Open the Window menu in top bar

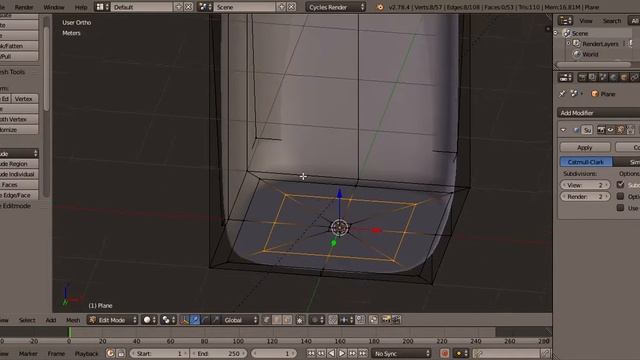pyautogui.click(x=54, y=7)
